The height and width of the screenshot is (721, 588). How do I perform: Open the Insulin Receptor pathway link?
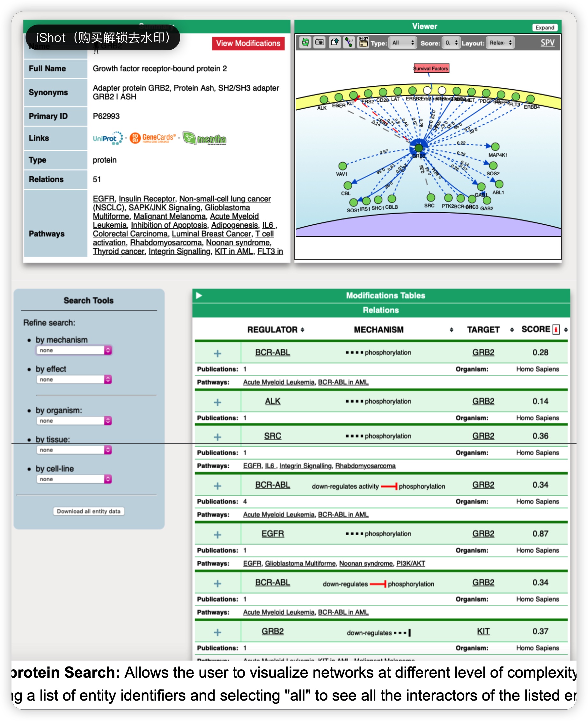pos(147,199)
